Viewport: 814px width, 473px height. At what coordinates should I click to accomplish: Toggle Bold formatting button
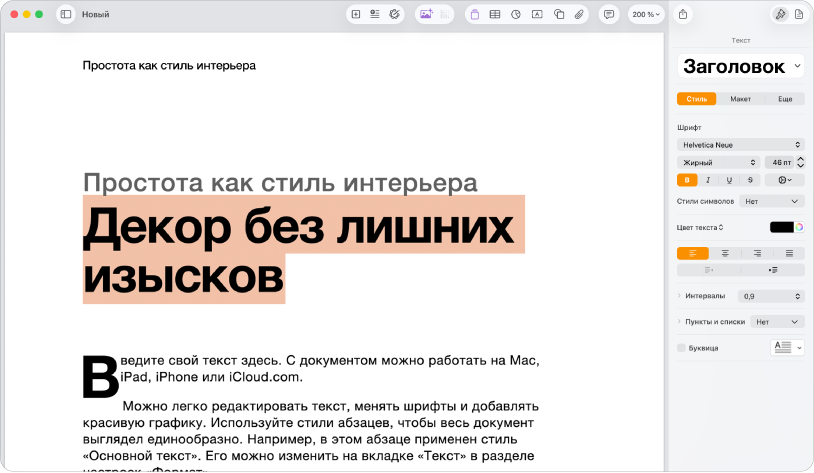pyautogui.click(x=687, y=180)
